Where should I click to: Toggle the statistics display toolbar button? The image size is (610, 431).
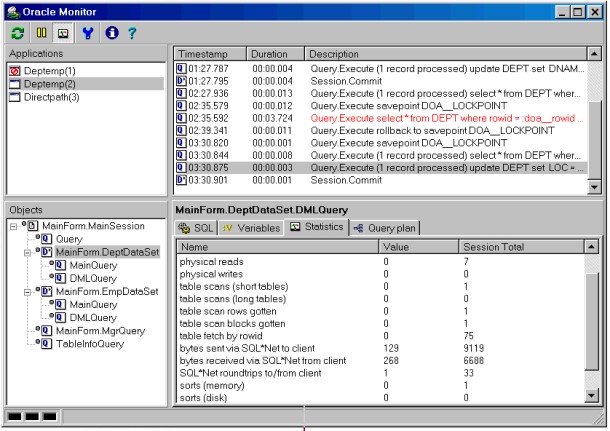63,33
